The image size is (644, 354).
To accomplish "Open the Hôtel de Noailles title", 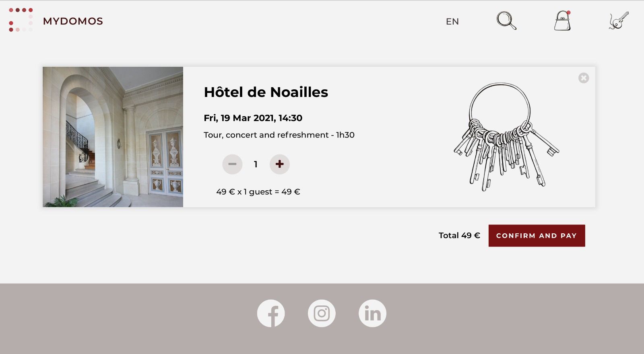I will click(x=266, y=92).
